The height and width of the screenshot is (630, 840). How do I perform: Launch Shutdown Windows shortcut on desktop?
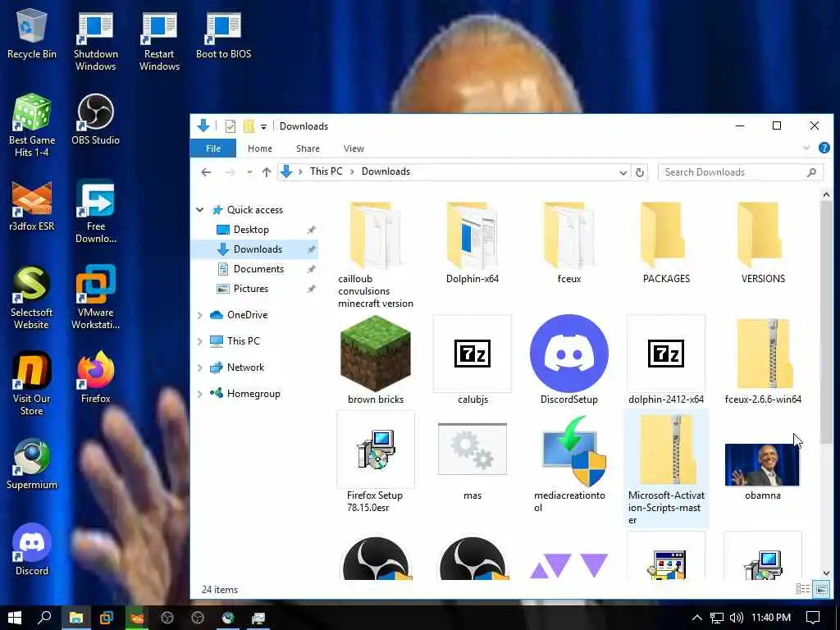click(95, 41)
